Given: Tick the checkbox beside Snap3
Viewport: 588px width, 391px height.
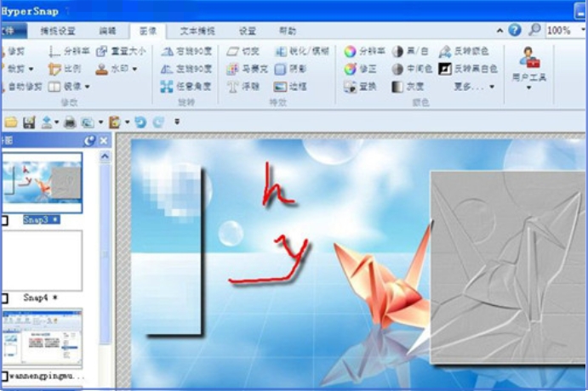Looking at the screenshot, I should (4, 221).
